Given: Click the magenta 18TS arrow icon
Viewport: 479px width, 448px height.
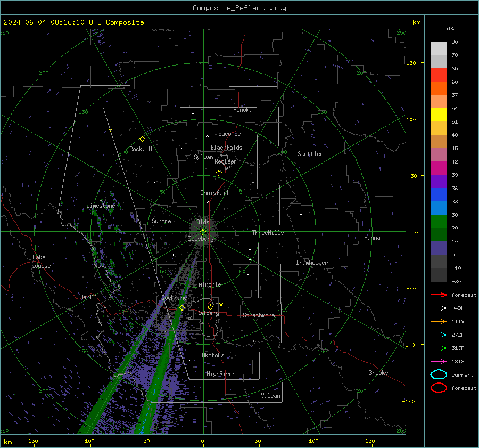Looking at the screenshot, I should click(439, 362).
